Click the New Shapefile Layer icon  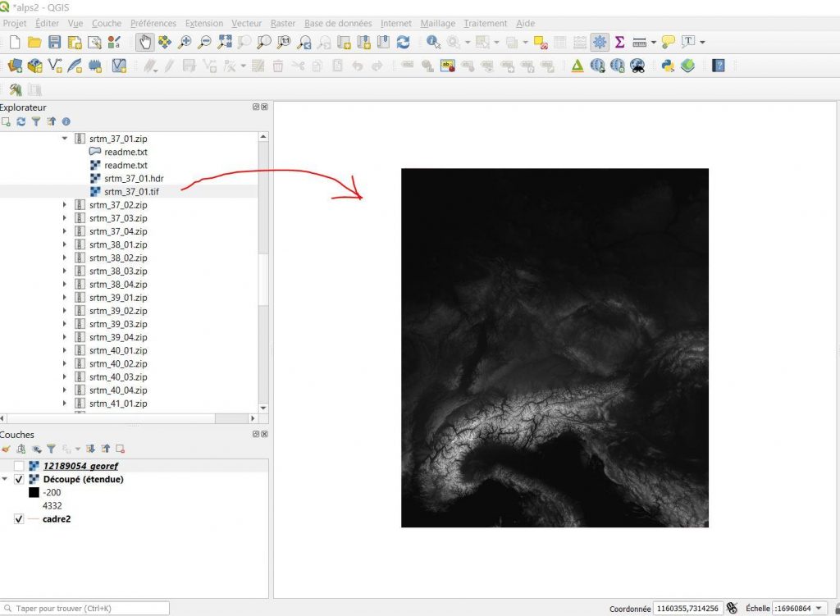(55, 66)
